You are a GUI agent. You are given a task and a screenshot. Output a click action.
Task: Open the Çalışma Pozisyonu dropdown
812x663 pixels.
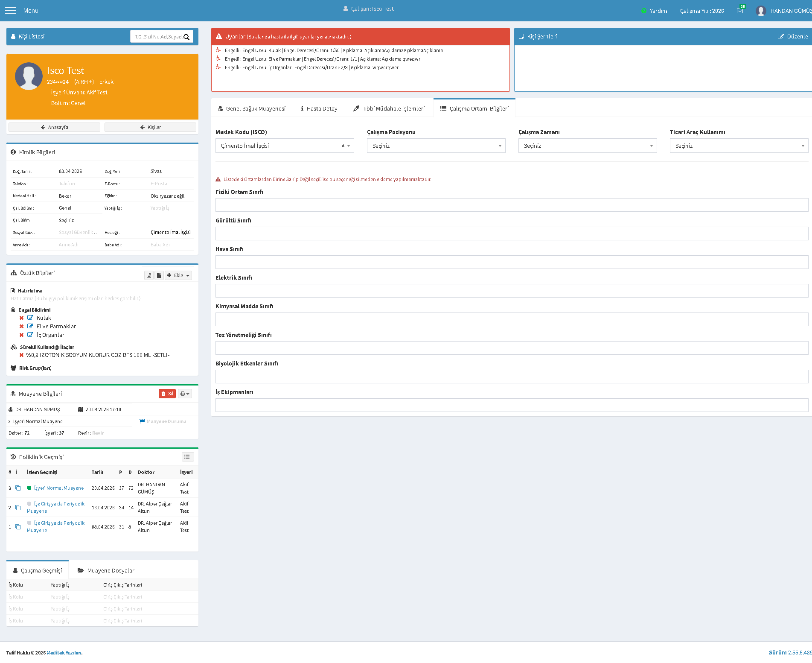pyautogui.click(x=436, y=146)
